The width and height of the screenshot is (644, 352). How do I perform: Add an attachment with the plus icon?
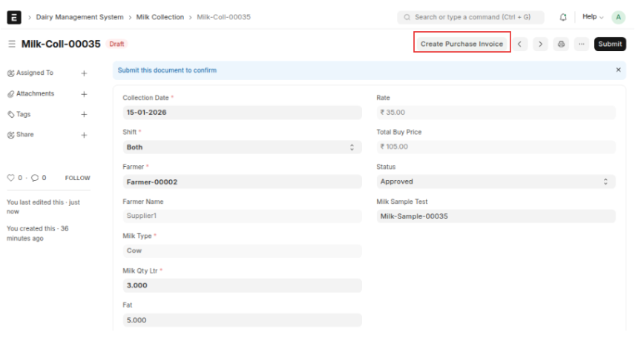point(84,94)
